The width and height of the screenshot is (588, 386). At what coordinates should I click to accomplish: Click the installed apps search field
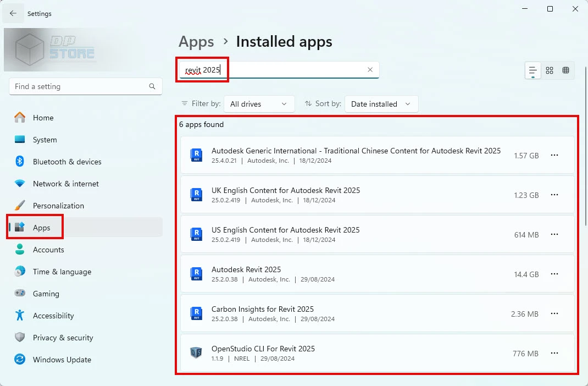[279, 70]
